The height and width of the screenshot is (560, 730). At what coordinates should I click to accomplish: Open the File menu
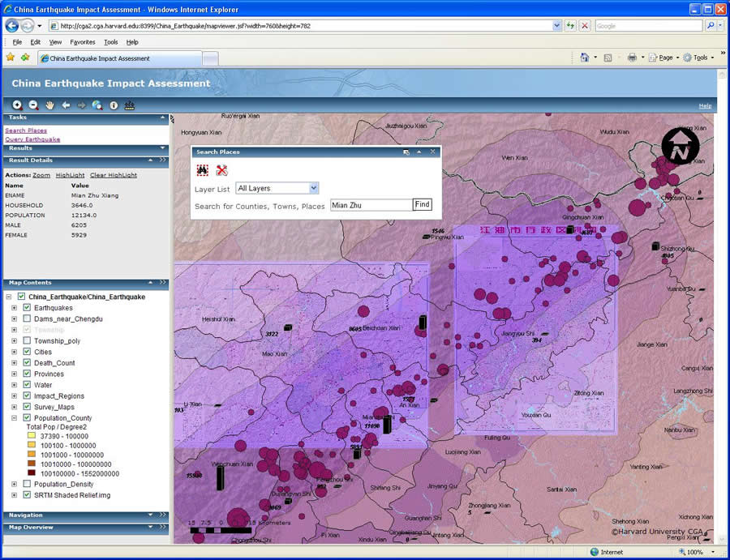17,42
